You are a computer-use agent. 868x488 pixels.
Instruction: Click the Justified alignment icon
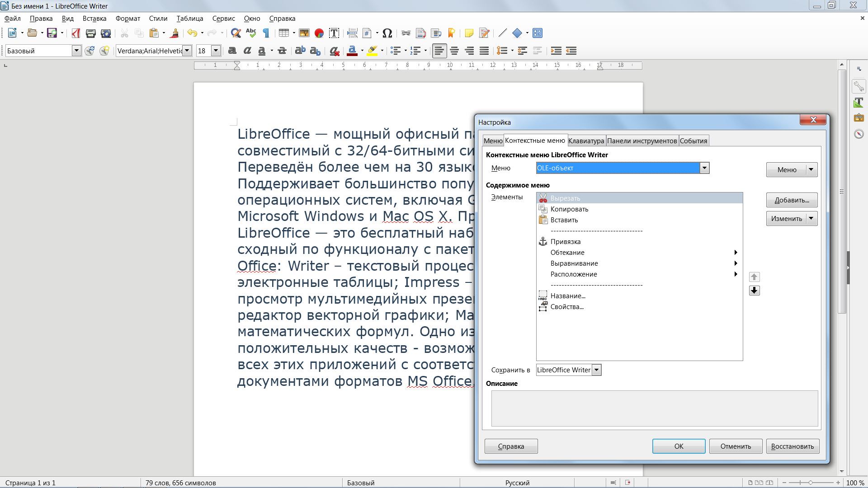click(x=484, y=51)
